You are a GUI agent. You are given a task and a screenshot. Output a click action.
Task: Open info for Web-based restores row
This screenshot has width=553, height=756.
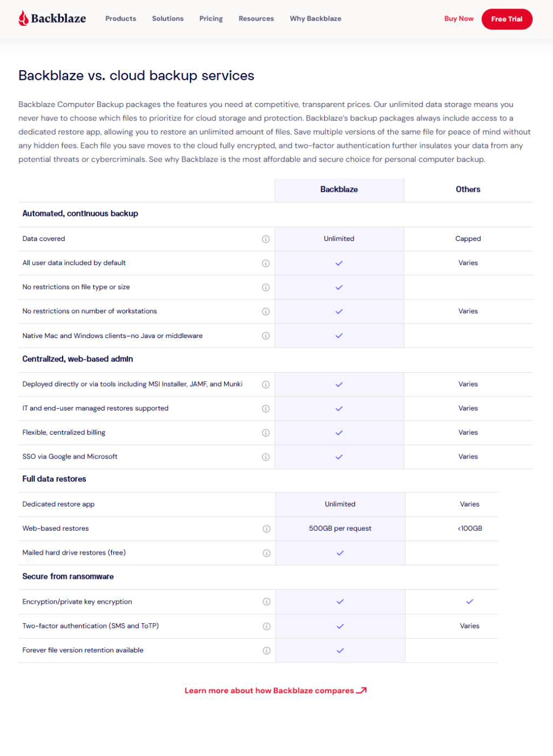(266, 529)
